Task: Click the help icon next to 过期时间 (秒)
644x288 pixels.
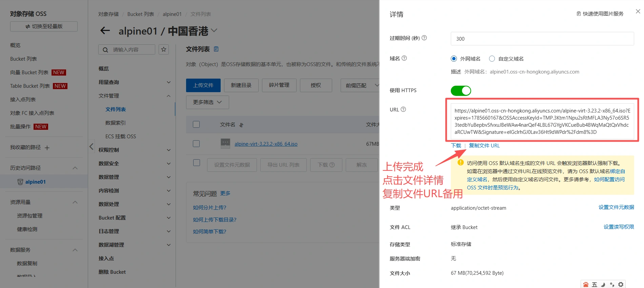Action: point(424,38)
